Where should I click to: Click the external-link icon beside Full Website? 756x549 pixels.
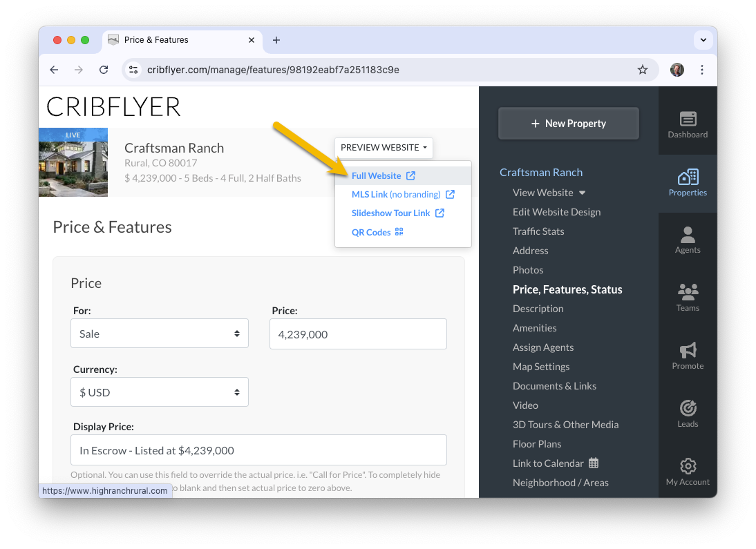[410, 175]
